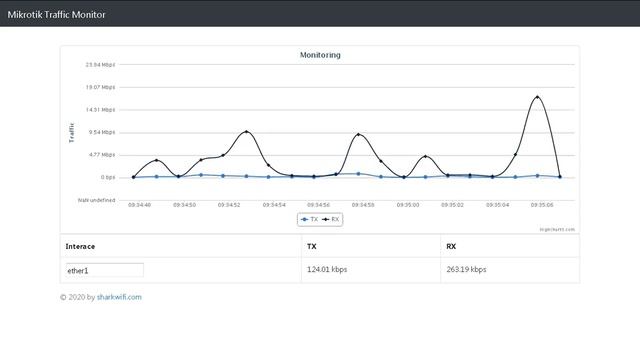Click the 09:34:56 time axis label
This screenshot has width=640, height=360.
318,205
